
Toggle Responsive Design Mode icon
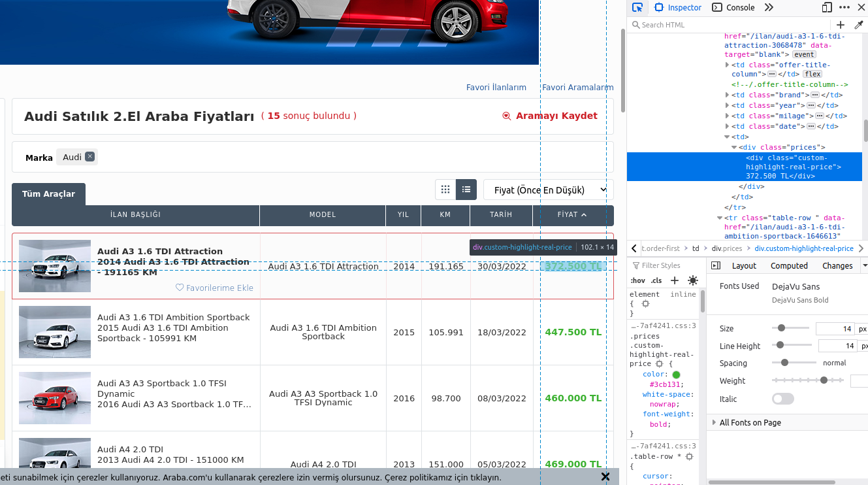pos(827,8)
